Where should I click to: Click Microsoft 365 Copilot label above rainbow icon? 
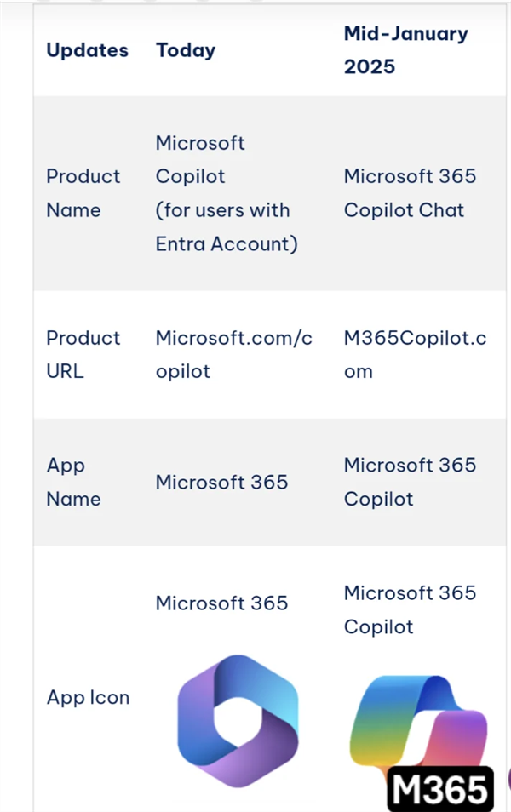[x=409, y=610]
